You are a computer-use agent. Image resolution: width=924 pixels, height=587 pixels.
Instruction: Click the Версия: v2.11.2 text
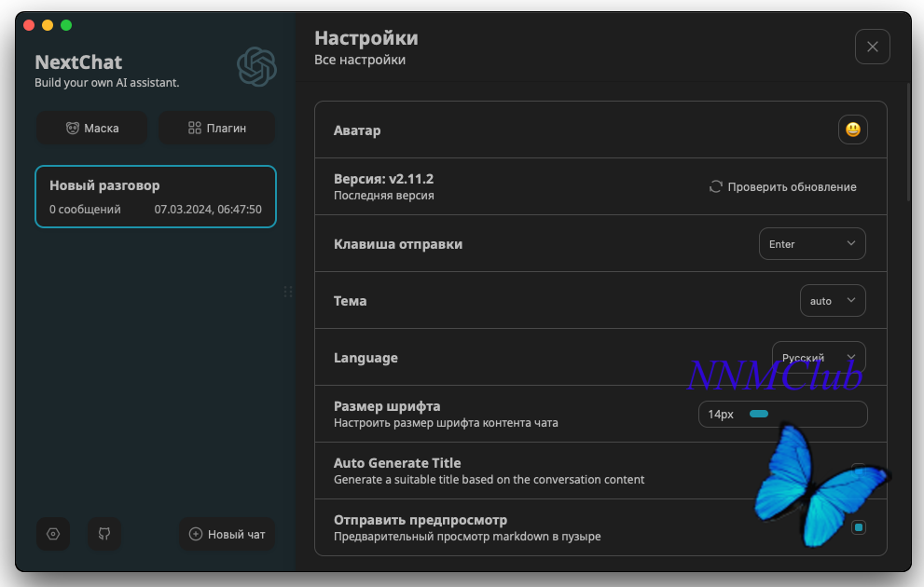(383, 179)
